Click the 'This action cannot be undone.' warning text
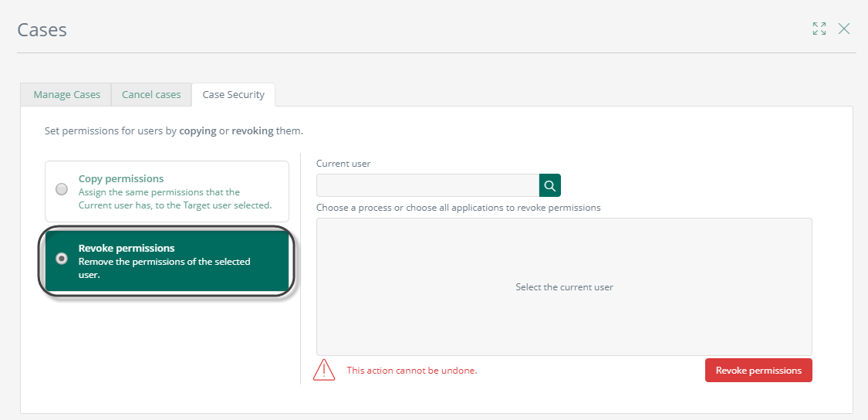Viewport: 868px width, 420px height. tap(412, 370)
